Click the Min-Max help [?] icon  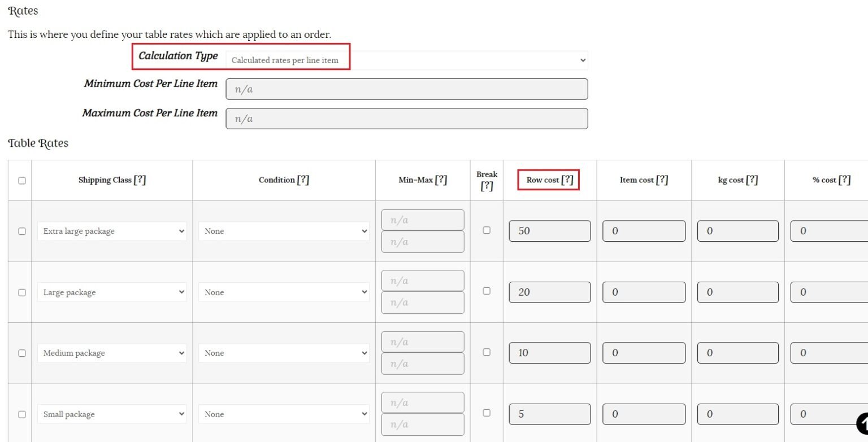pos(441,180)
